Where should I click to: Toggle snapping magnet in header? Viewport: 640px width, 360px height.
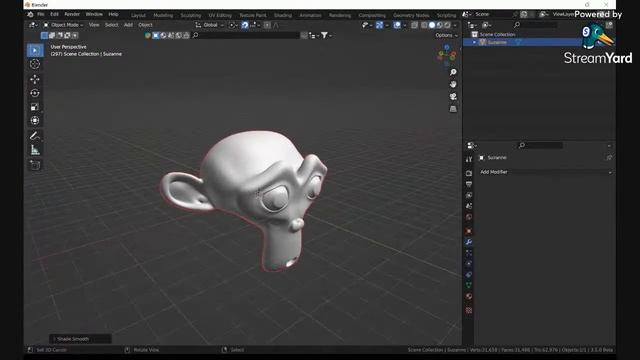point(244,25)
